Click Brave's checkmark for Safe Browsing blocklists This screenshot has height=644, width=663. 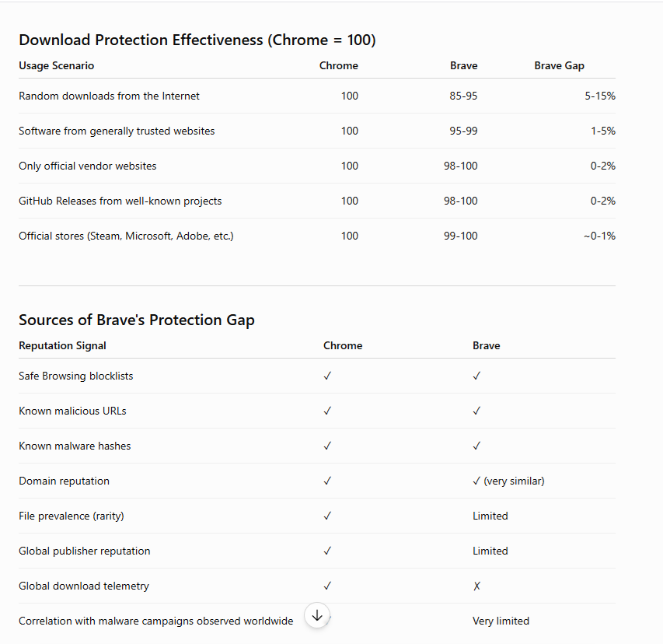(x=476, y=376)
